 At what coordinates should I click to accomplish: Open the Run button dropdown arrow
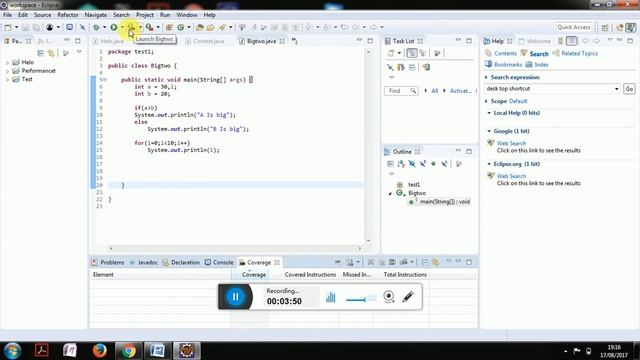pos(122,27)
